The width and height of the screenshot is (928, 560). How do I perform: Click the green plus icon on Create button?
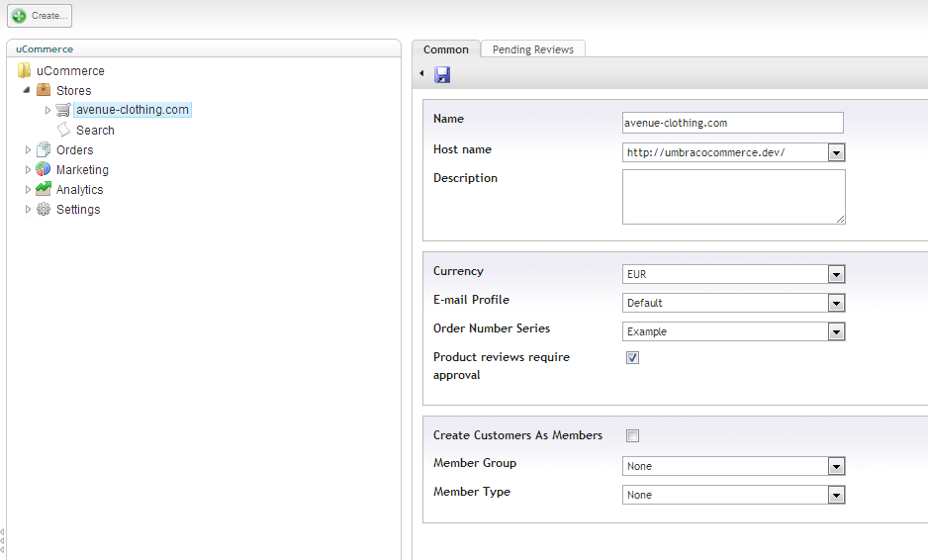[19, 16]
